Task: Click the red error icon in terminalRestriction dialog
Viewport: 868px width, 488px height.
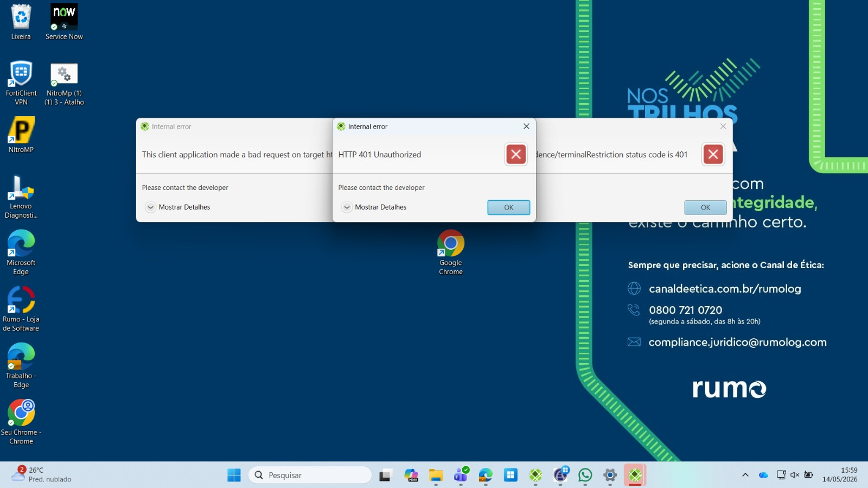Action: [713, 155]
